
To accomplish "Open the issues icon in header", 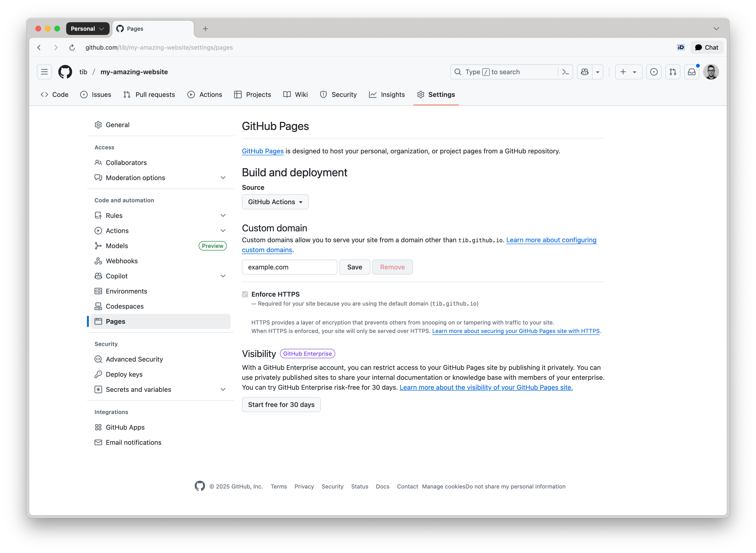I will point(654,72).
